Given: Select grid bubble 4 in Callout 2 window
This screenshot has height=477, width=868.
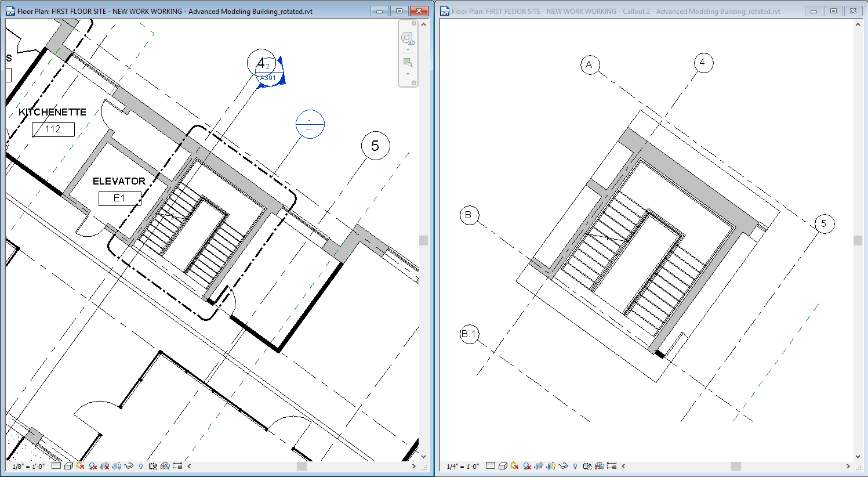Looking at the screenshot, I should 703,62.
